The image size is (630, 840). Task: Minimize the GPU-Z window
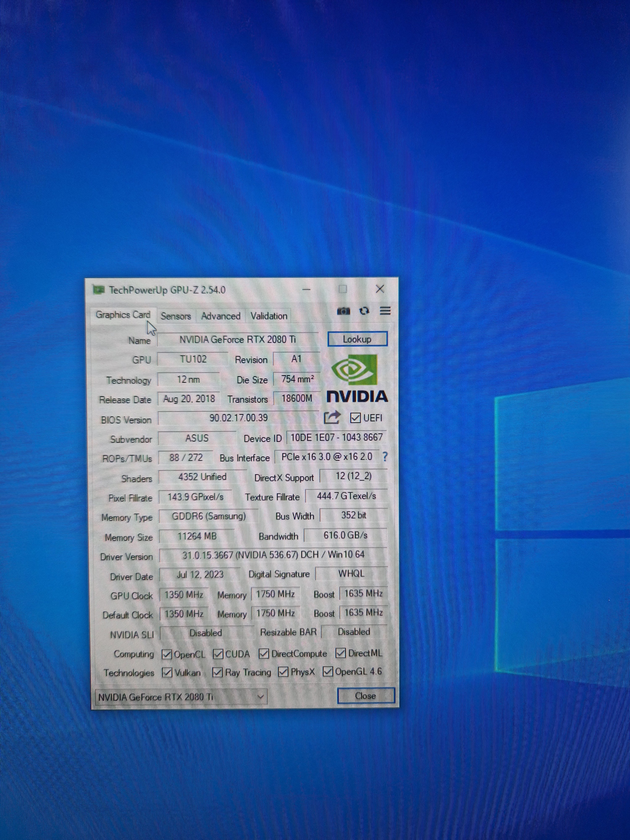point(306,290)
